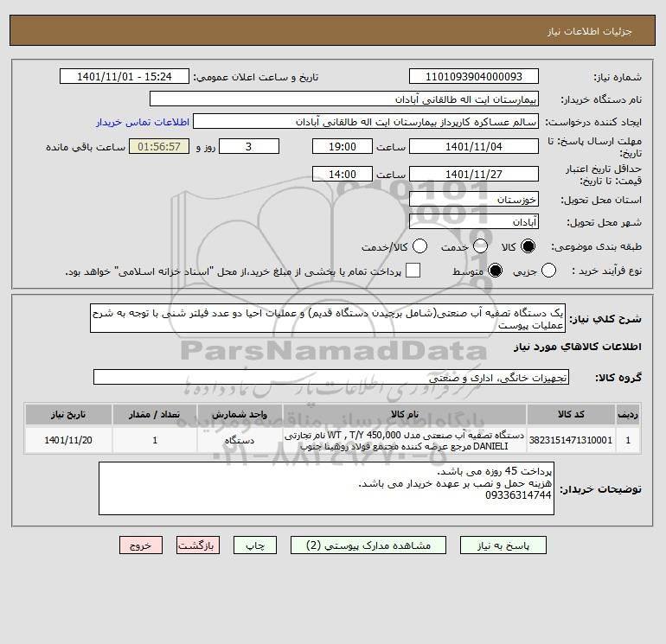Select the 'کالا' radio button
The height and width of the screenshot is (644, 666).
coord(528,246)
